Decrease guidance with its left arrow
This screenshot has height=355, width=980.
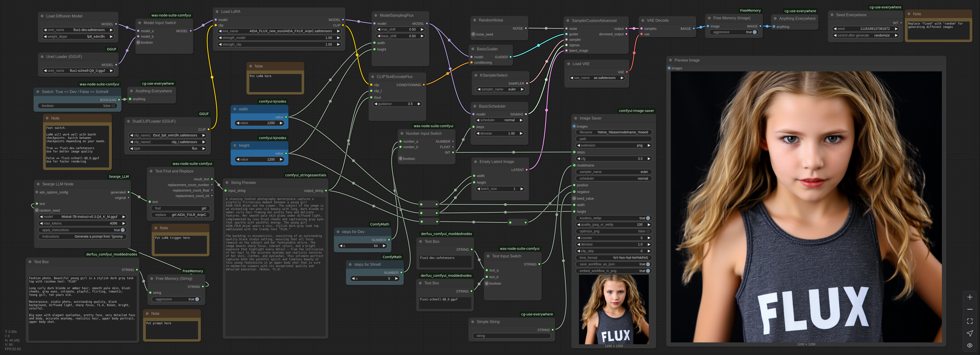pos(376,104)
